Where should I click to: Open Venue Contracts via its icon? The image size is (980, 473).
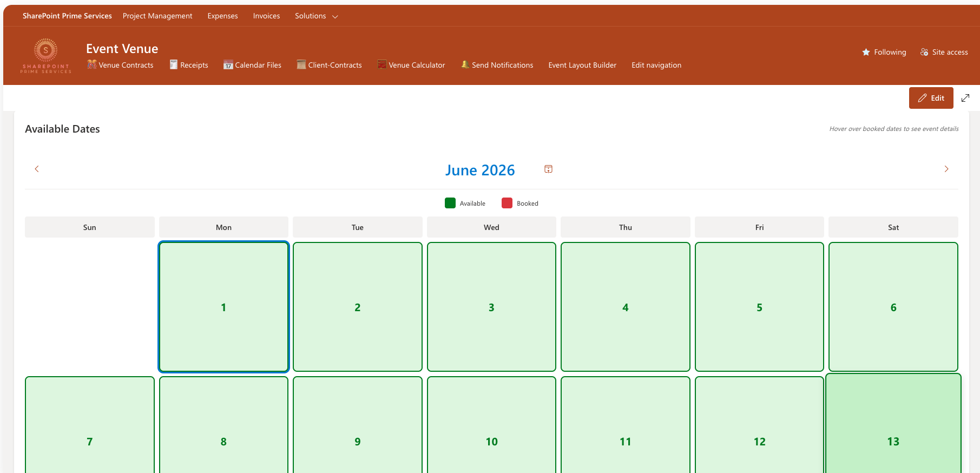point(92,64)
